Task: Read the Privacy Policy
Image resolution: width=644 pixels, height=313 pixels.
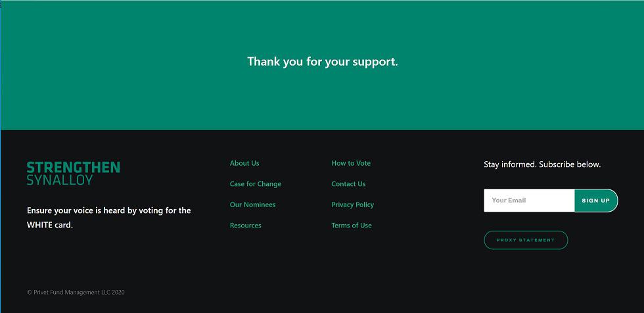Action: coord(352,205)
